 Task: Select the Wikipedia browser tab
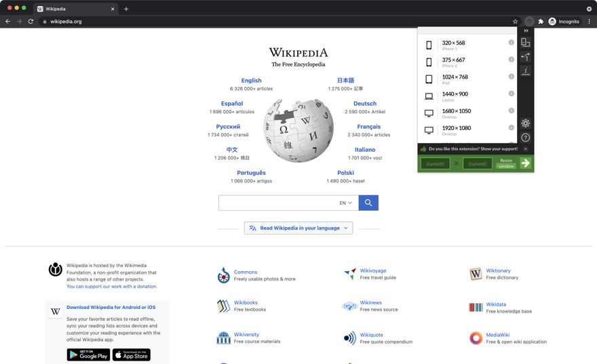(75, 9)
